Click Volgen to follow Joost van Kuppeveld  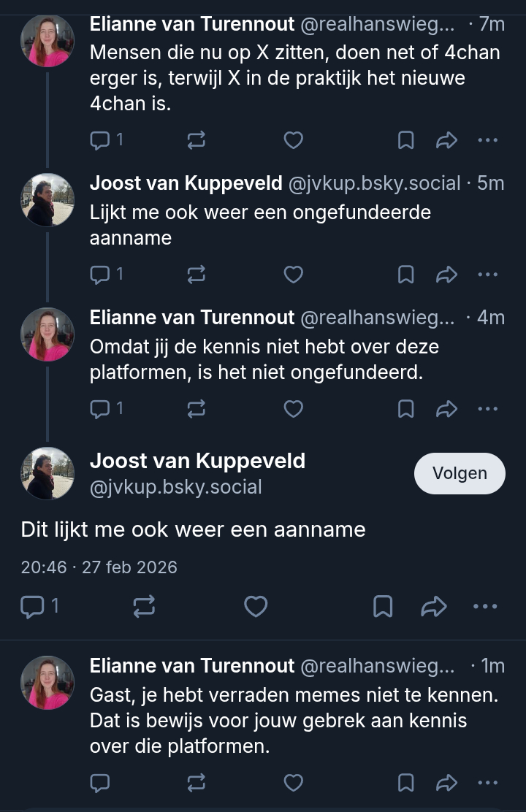point(460,473)
